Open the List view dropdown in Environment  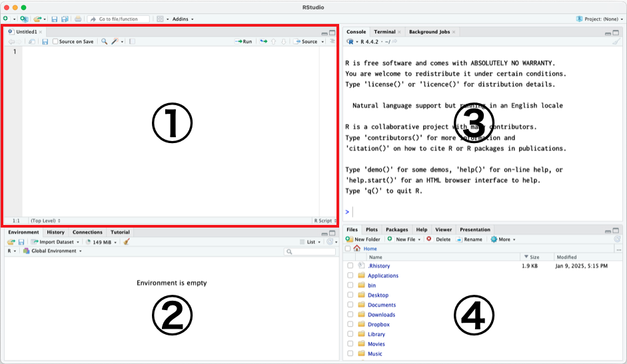[311, 242]
